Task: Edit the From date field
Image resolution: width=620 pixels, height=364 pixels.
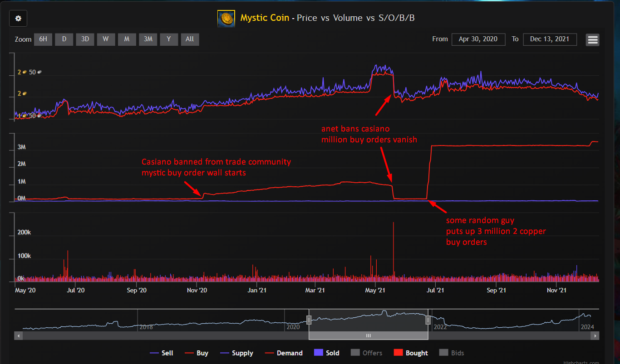Action: (x=478, y=39)
